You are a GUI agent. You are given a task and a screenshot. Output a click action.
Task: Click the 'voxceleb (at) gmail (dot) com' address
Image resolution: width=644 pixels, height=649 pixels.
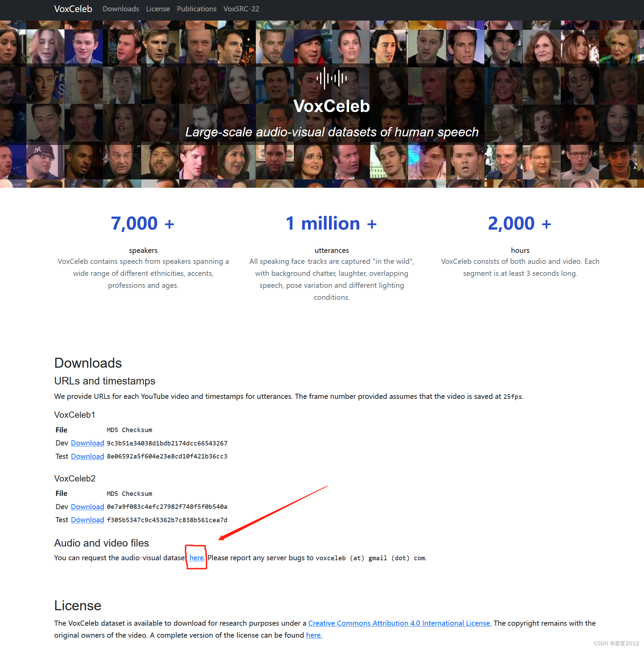click(370, 558)
